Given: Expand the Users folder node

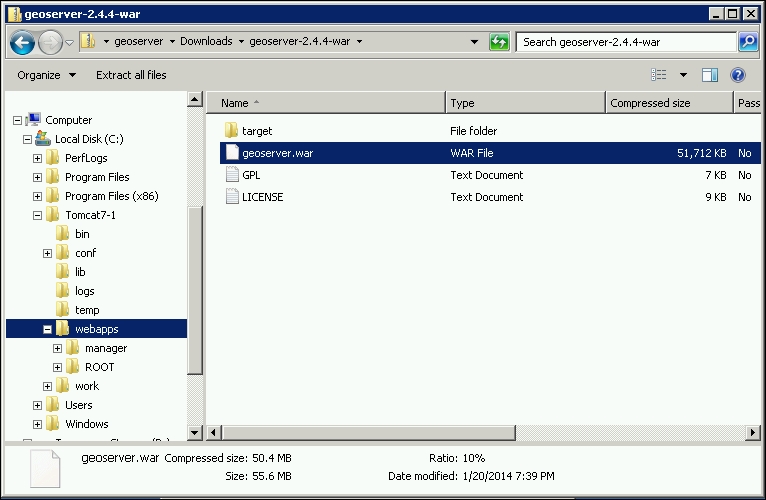Looking at the screenshot, I should [x=37, y=406].
